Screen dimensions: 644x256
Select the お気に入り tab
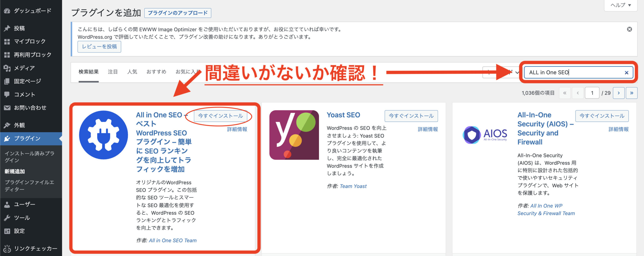[188, 72]
